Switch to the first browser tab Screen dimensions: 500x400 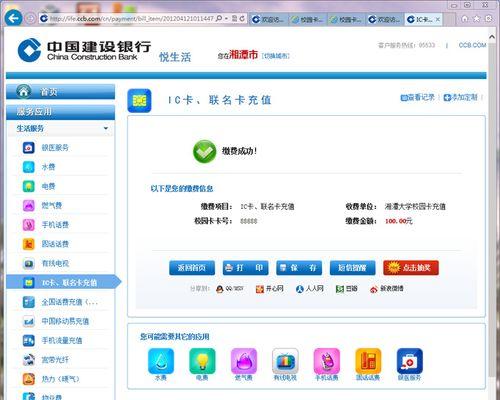(x=269, y=19)
